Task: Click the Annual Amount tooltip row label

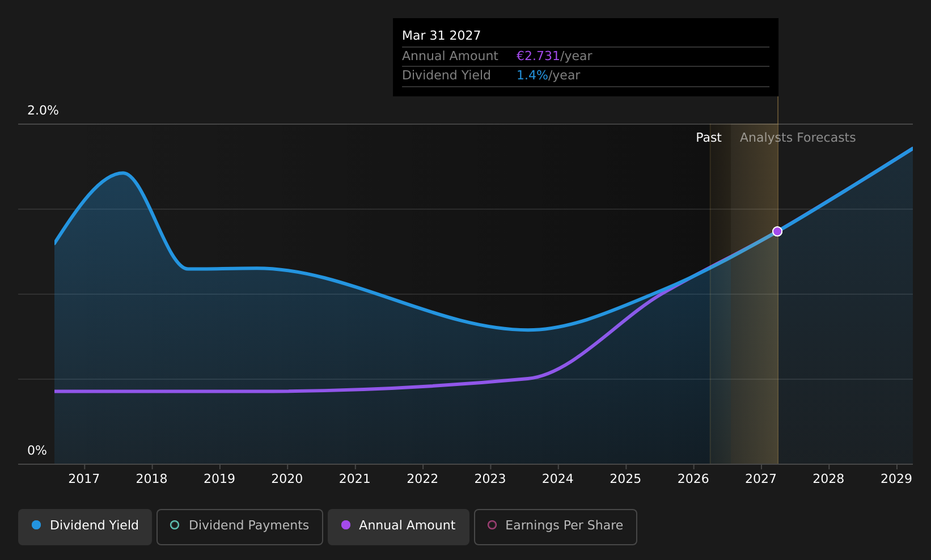Action: click(450, 56)
